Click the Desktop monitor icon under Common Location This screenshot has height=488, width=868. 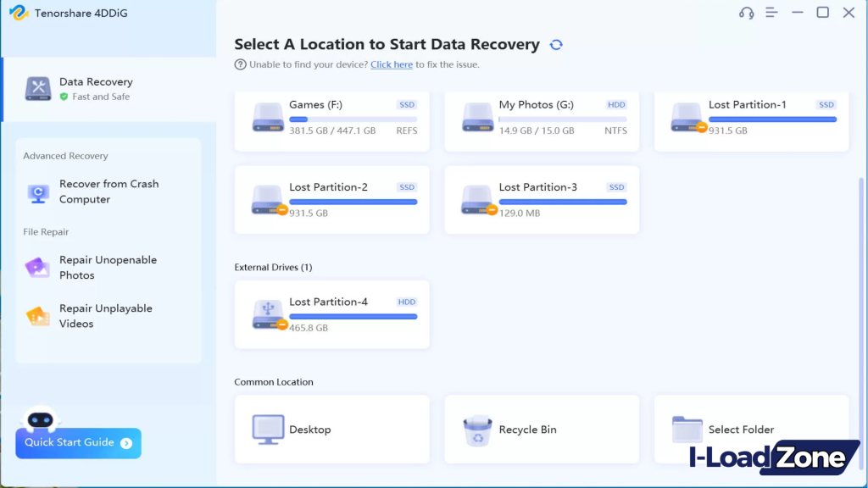(270, 430)
